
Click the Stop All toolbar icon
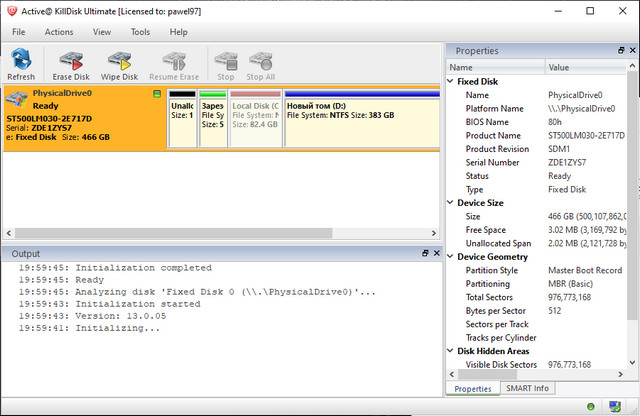(260, 64)
